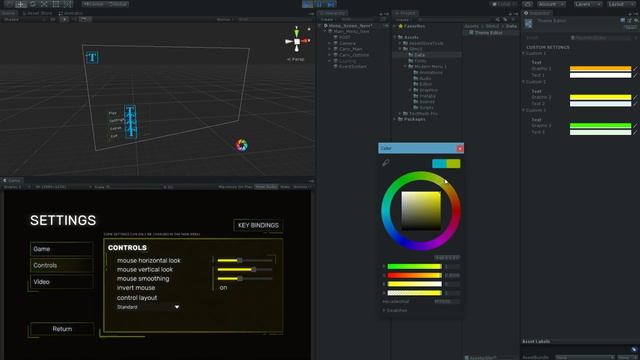Click the green-to-yellow R channel slider
640x360 pixels.
(x=414, y=267)
